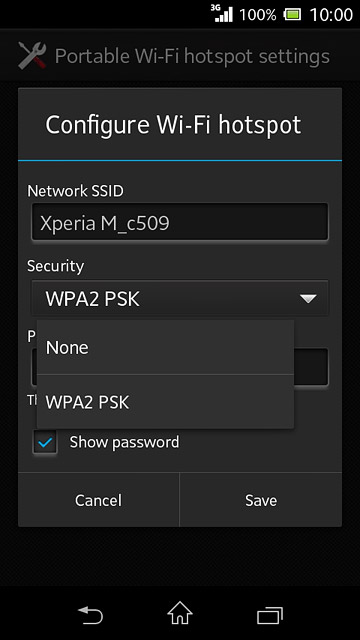Tap the Portable Wi-Fi hotspot settings header title

point(192,56)
